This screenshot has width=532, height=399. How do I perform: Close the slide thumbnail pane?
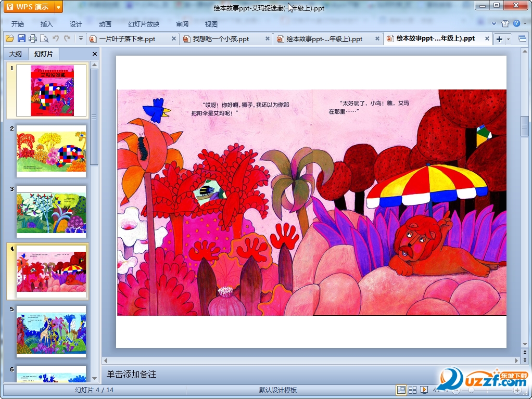95,54
